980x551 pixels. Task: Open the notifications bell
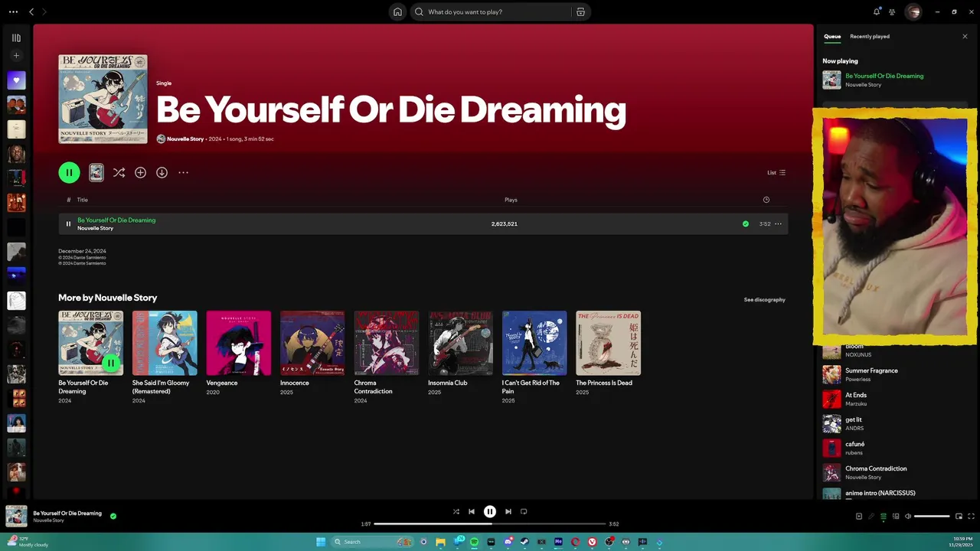point(877,11)
